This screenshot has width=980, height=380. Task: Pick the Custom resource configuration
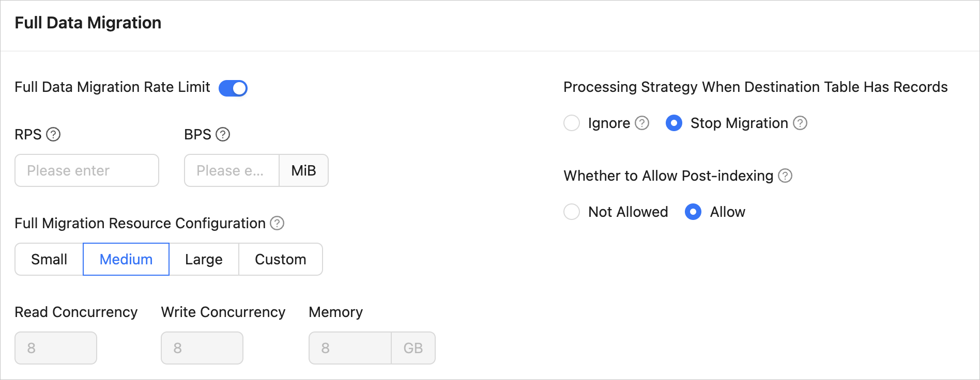280,259
